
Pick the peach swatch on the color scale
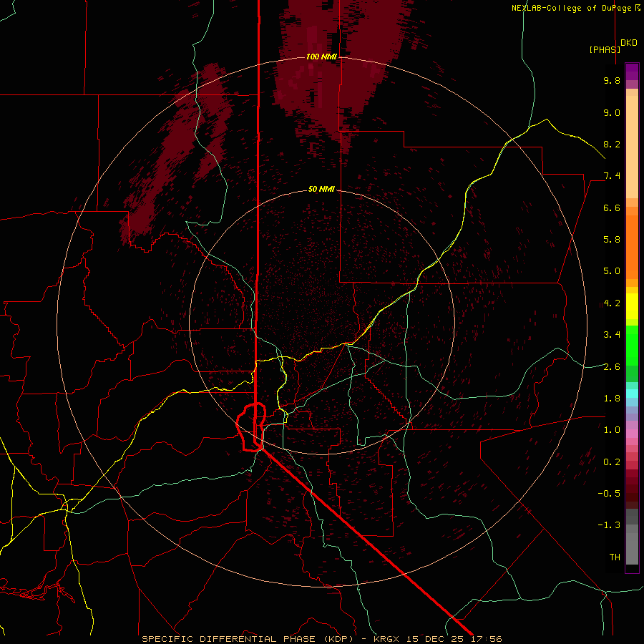[632, 148]
